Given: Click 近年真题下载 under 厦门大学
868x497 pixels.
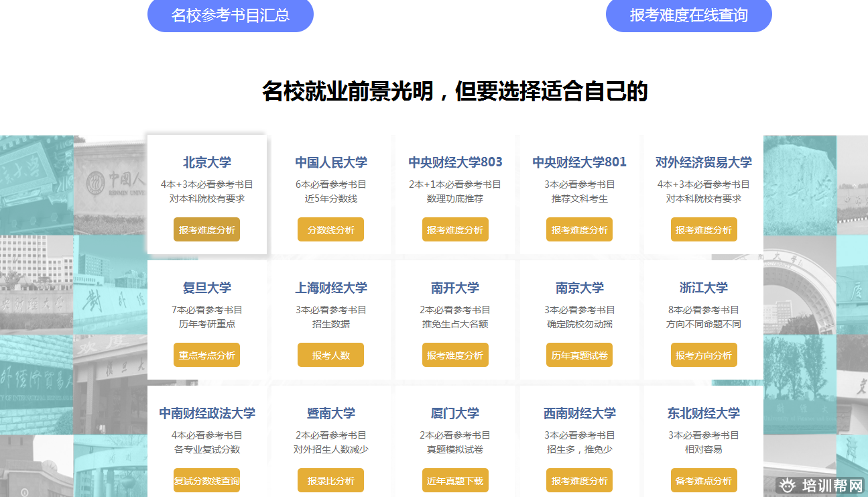Looking at the screenshot, I should (x=455, y=480).
